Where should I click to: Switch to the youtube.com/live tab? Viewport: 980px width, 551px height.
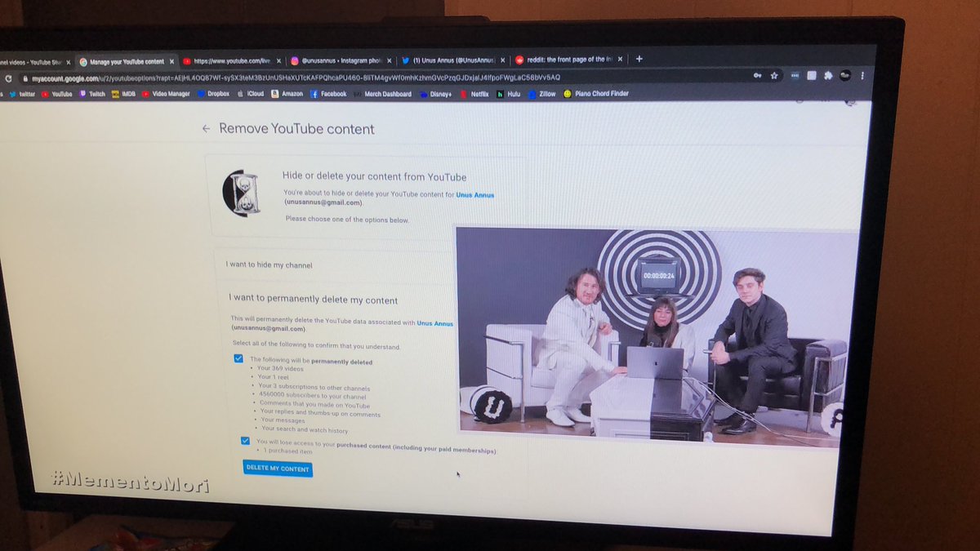(232, 61)
